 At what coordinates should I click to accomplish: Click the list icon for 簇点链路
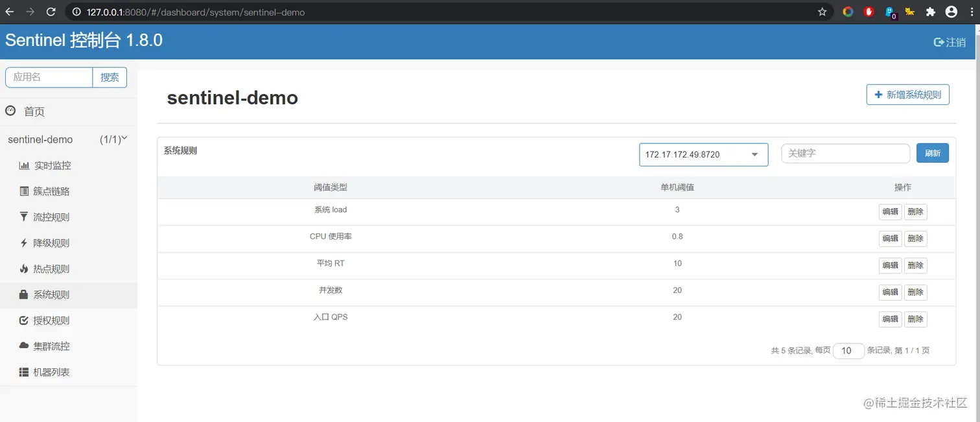tap(24, 191)
